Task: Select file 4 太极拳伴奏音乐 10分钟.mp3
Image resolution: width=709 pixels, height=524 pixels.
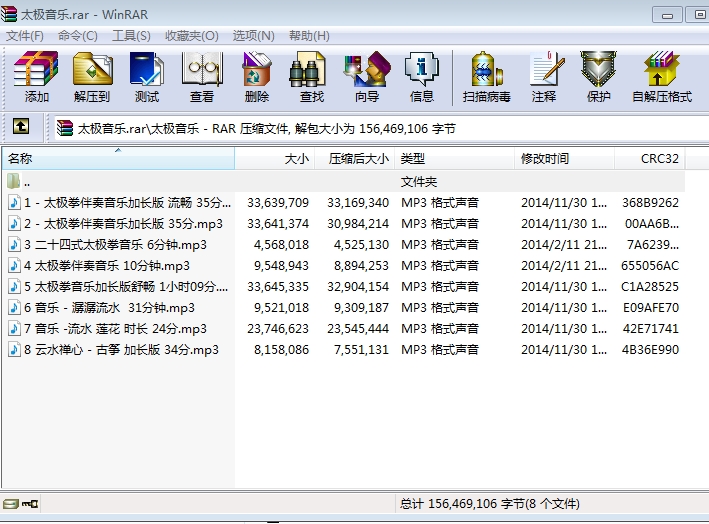Action: coord(107,265)
